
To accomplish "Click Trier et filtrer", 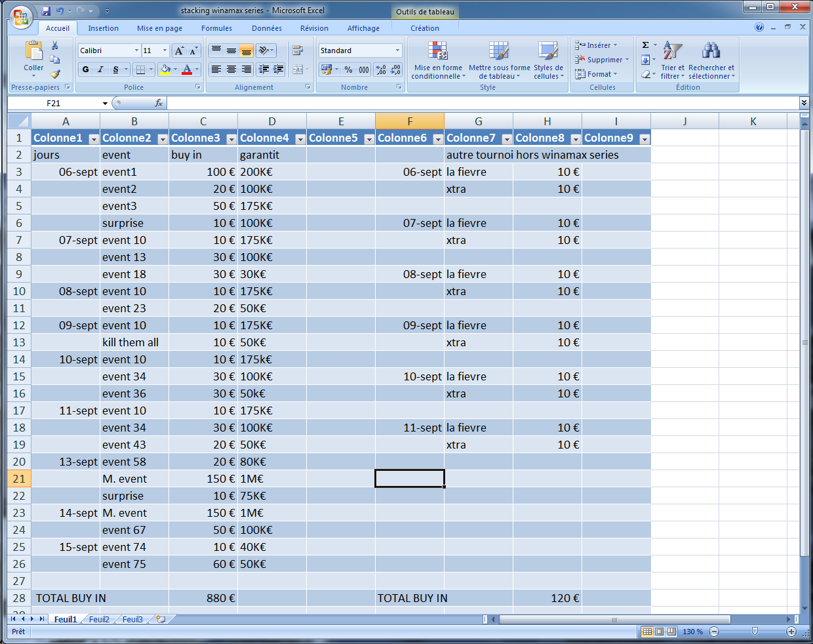I will (672, 60).
